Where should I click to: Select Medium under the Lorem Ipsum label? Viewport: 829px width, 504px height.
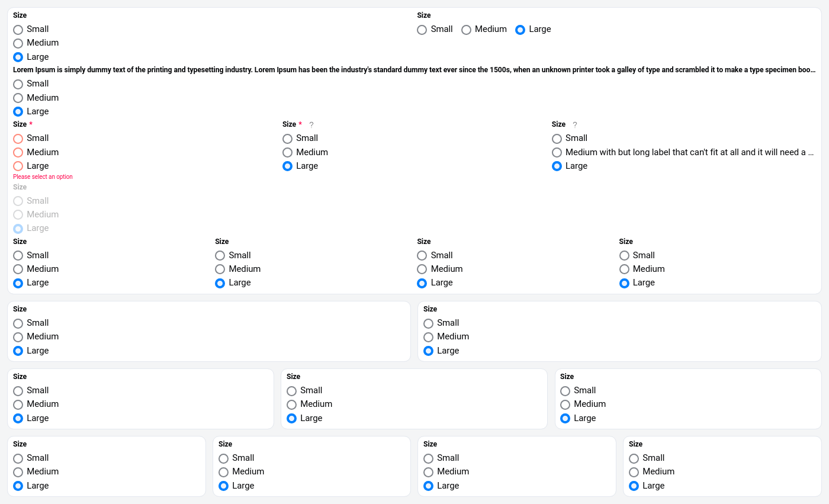18,98
